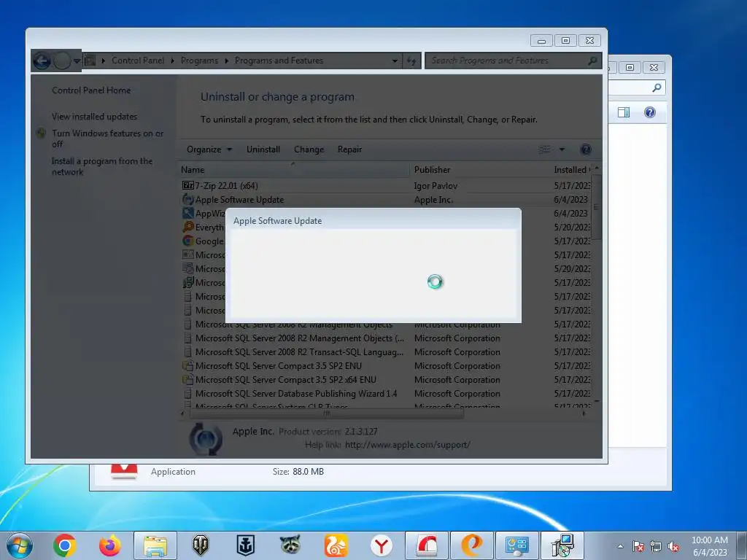The width and height of the screenshot is (747, 560).
Task: Launch World of Tanks from the taskbar
Action: point(201,545)
